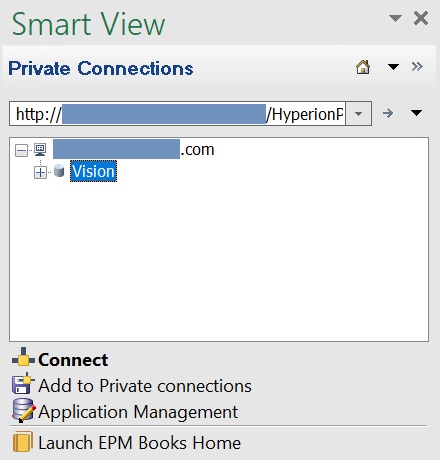Click Add to Private connections
The height and width of the screenshot is (460, 440).
pyautogui.click(x=145, y=386)
